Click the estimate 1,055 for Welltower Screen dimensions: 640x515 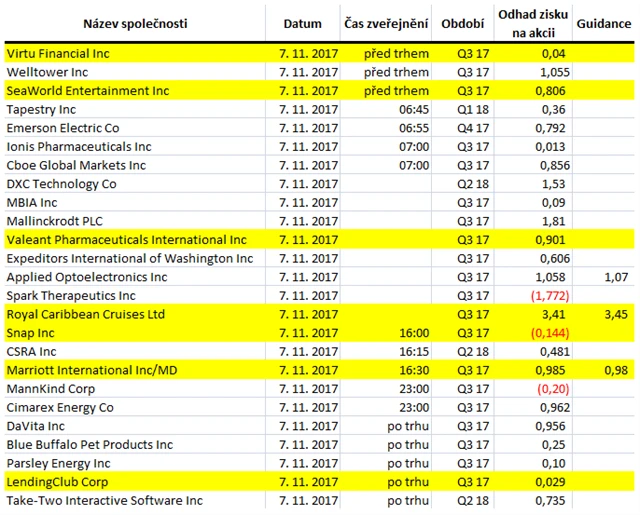pos(555,72)
